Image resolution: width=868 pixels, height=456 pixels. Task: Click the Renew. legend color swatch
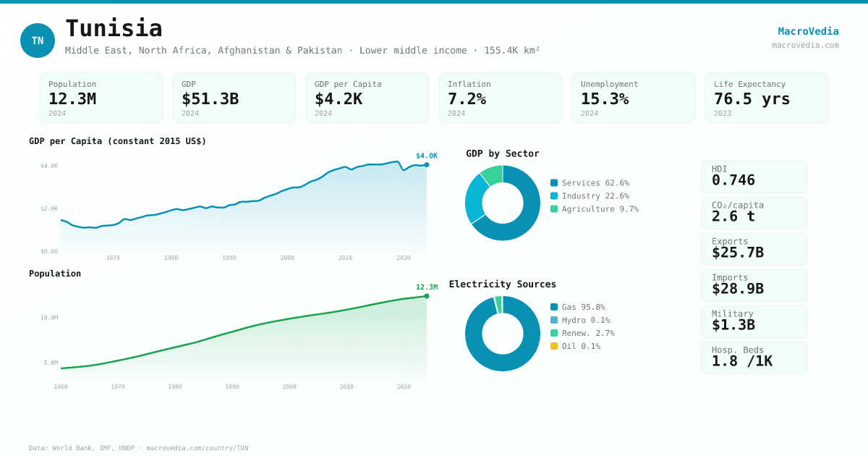[x=554, y=334]
